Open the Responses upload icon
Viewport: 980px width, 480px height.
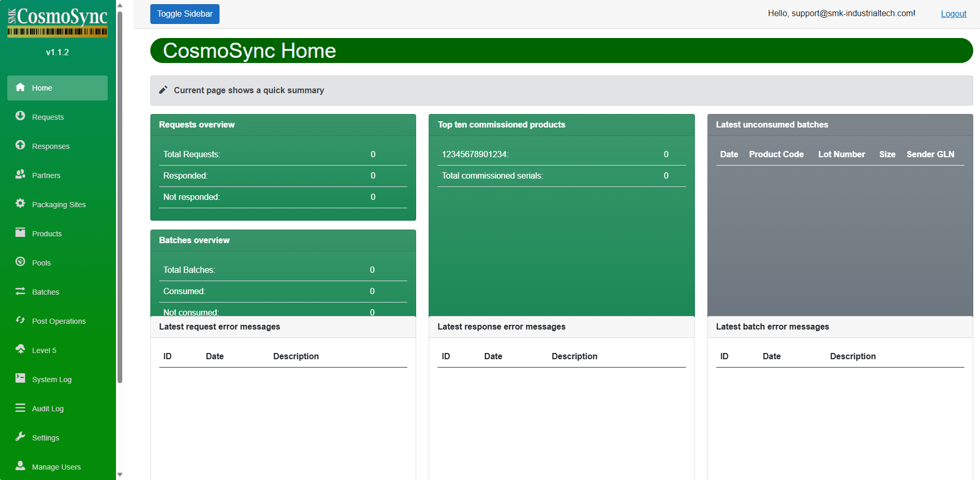tap(20, 146)
